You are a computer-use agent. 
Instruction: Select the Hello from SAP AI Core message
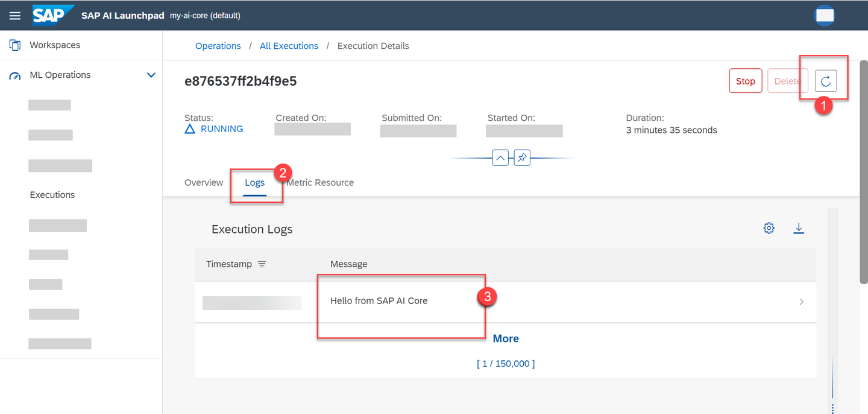(x=379, y=301)
